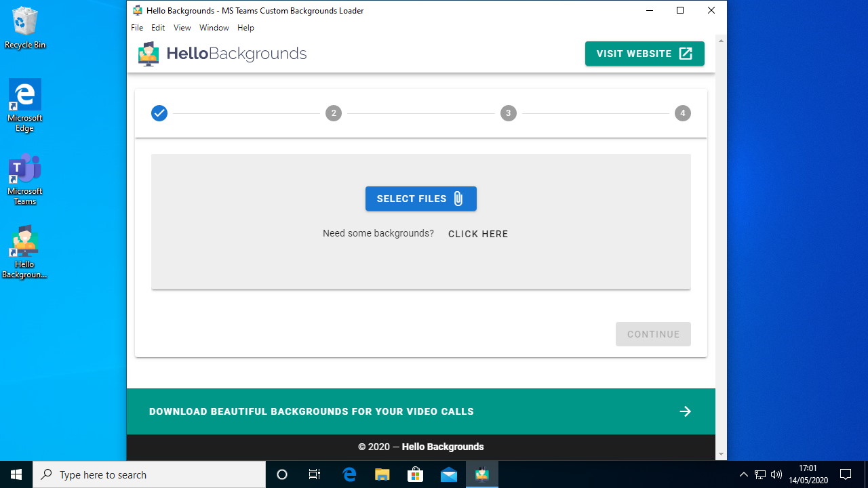Select Microsoft Edge desktop shortcut

(25, 105)
